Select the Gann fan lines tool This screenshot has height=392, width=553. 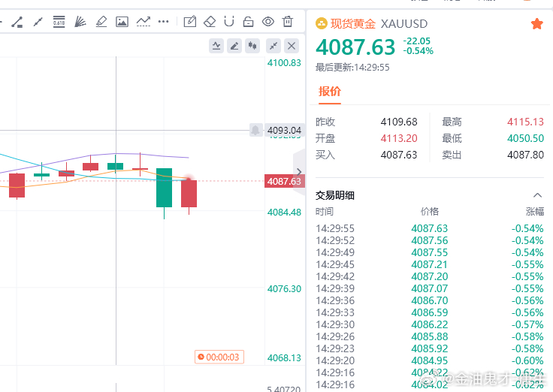[80, 22]
